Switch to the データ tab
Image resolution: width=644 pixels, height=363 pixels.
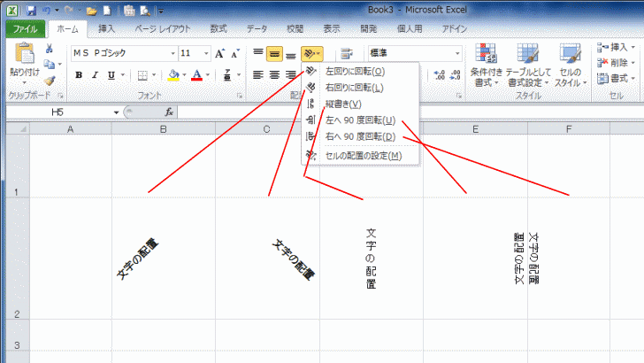click(x=257, y=29)
